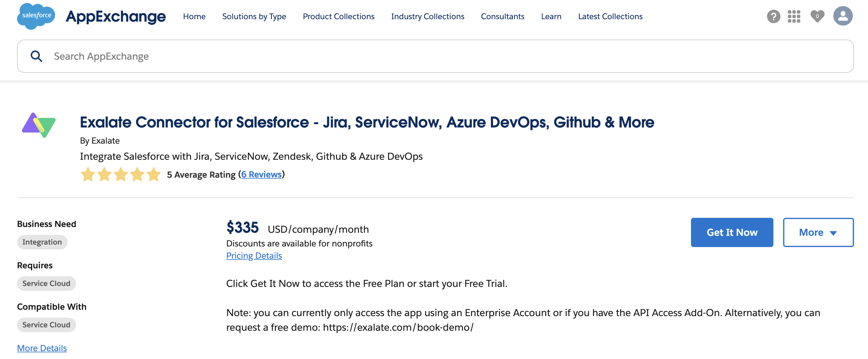This screenshot has width=868, height=359.
Task: Open favorites heart icon
Action: point(817,16)
